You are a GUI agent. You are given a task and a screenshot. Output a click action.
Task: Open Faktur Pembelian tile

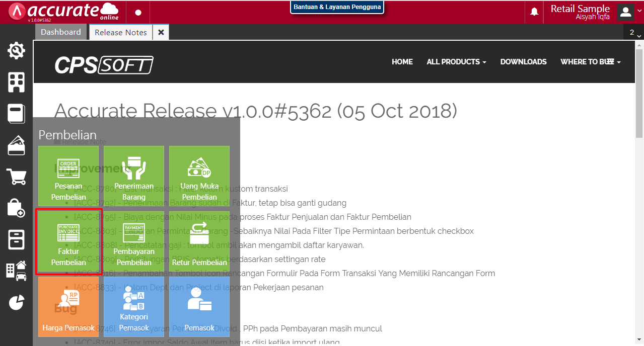[68, 242]
